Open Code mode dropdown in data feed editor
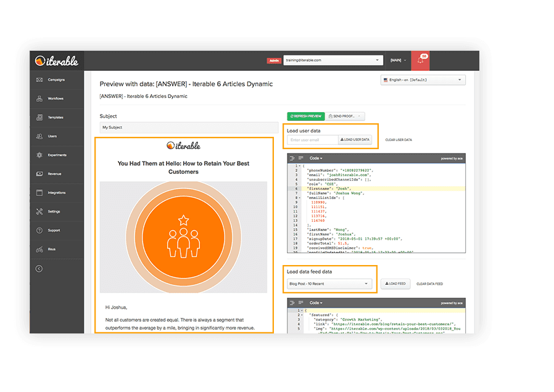 point(316,303)
